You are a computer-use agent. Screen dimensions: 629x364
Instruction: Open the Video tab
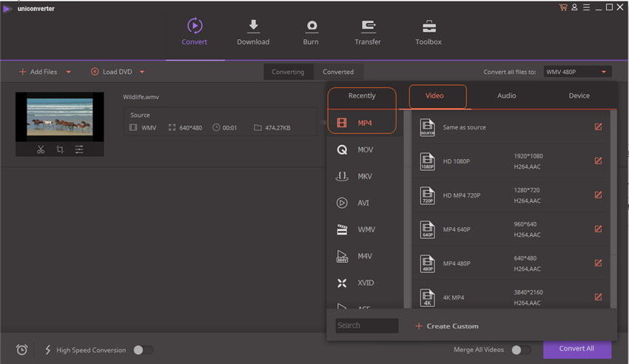coord(434,96)
